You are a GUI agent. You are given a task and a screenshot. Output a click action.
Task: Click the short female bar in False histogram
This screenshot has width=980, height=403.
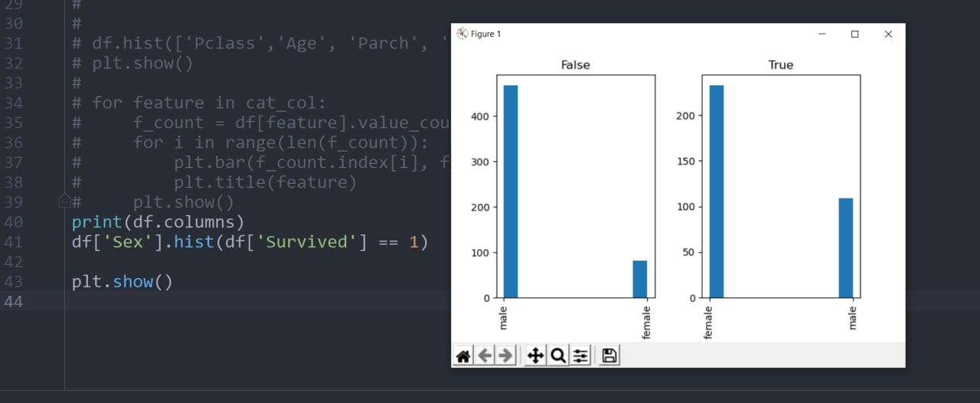point(640,279)
